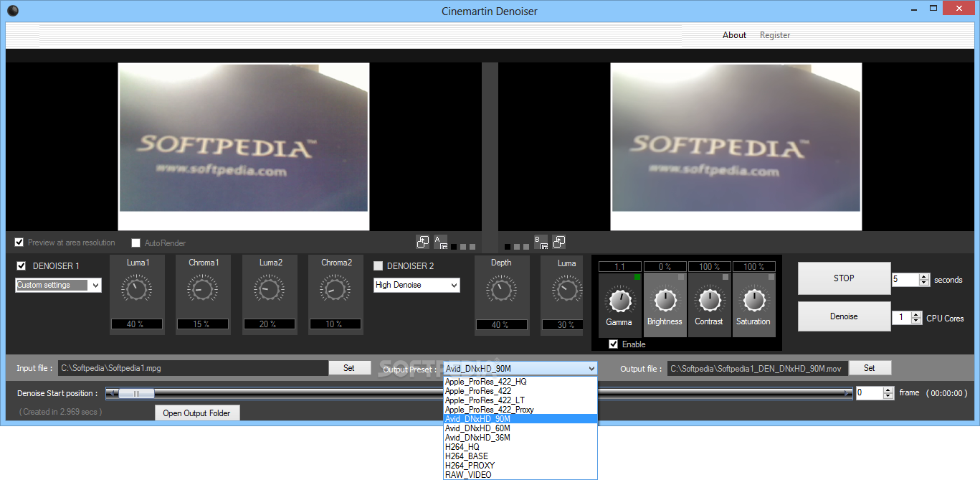Click left arrow of start position bar
980x480 pixels.
pos(110,393)
